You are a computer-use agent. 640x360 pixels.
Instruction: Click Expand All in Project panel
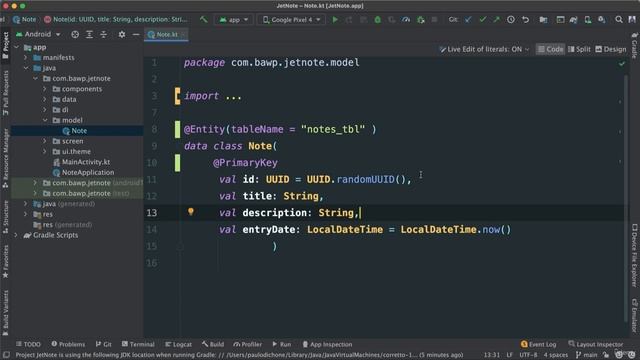click(x=89, y=34)
